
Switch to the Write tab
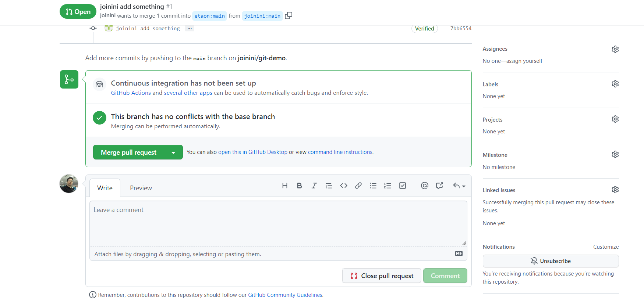105,188
